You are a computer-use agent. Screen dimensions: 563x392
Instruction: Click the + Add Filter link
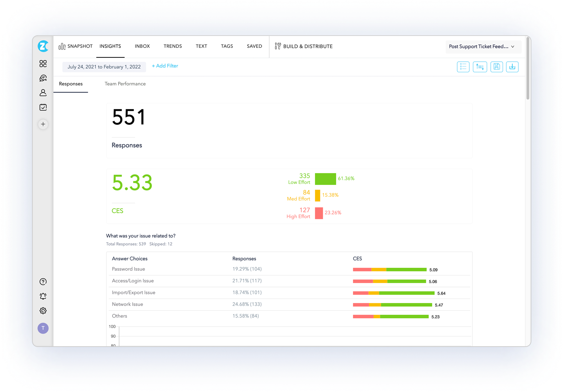pos(165,66)
